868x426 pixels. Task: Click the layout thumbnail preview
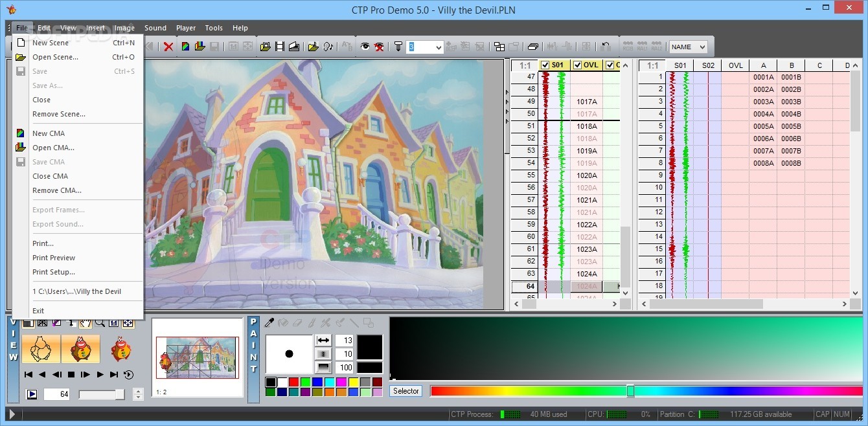197,357
